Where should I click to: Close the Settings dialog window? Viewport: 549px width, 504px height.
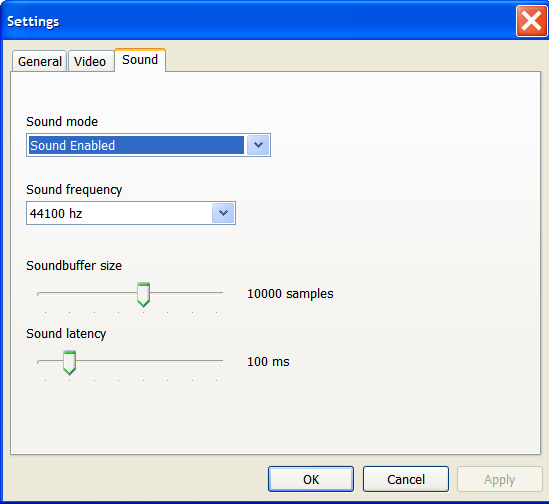click(x=531, y=21)
